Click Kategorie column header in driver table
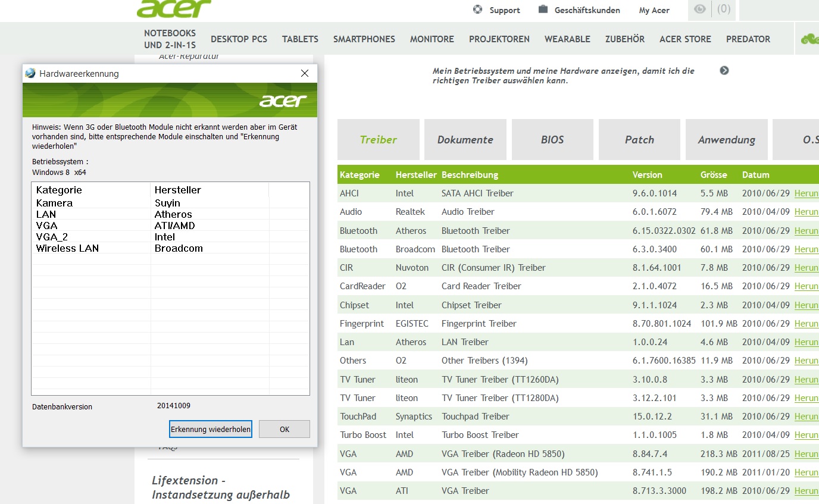The height and width of the screenshot is (504, 819). coord(360,175)
